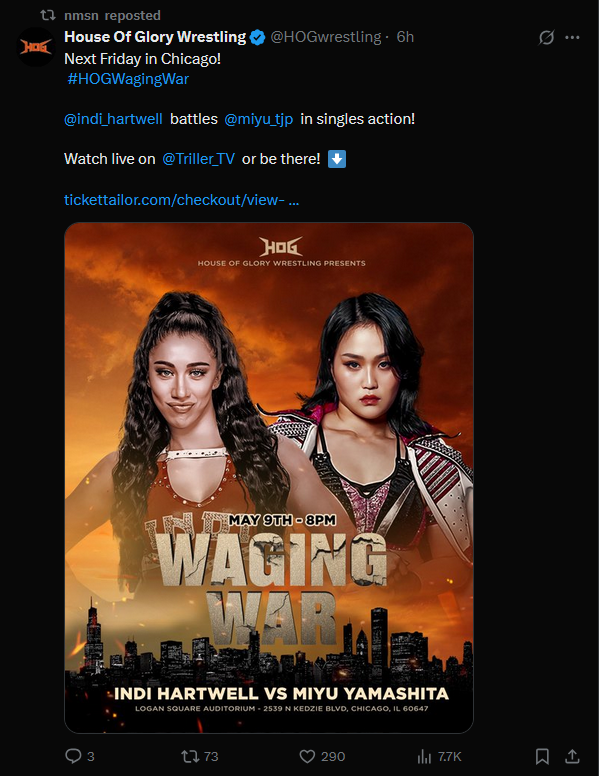Click the reply comment icon

[73, 756]
